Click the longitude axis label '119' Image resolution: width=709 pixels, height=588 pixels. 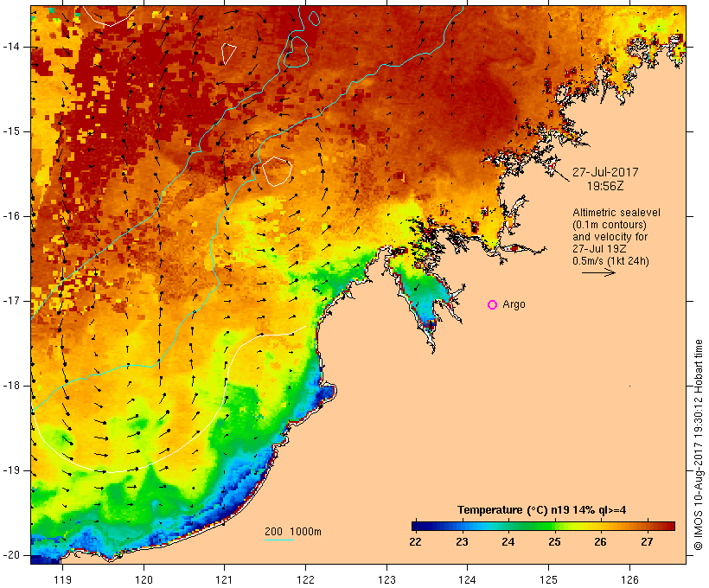(x=62, y=579)
